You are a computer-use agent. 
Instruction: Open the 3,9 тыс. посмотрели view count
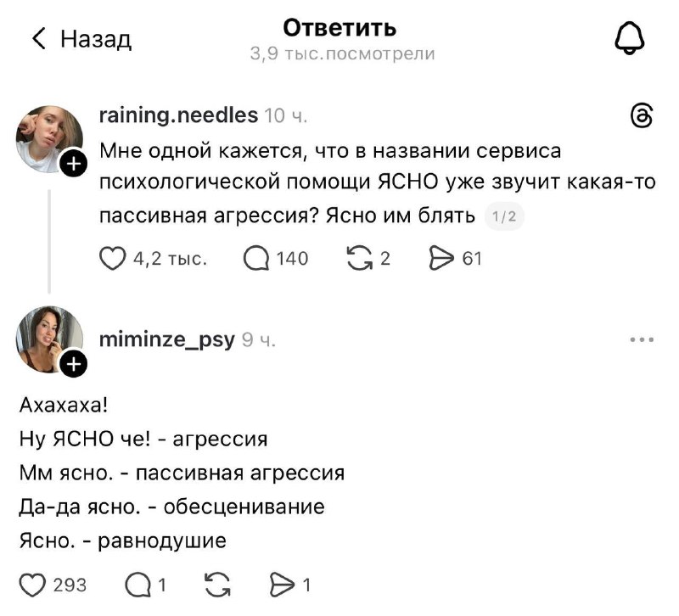tap(342, 53)
